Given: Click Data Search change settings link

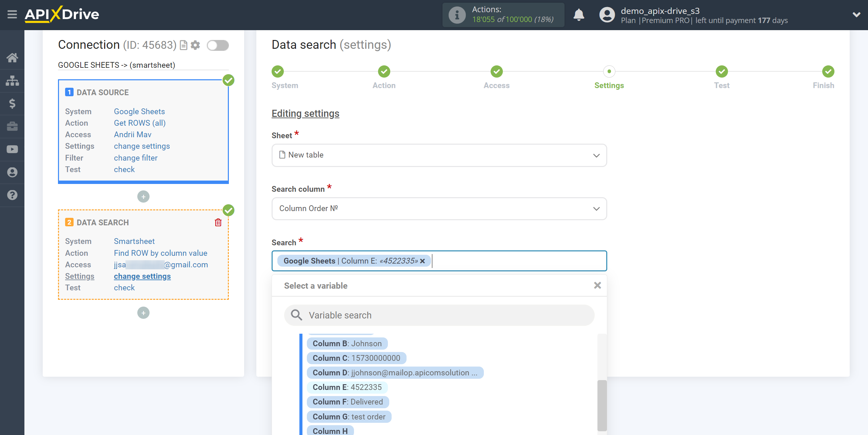Looking at the screenshot, I should point(142,276).
